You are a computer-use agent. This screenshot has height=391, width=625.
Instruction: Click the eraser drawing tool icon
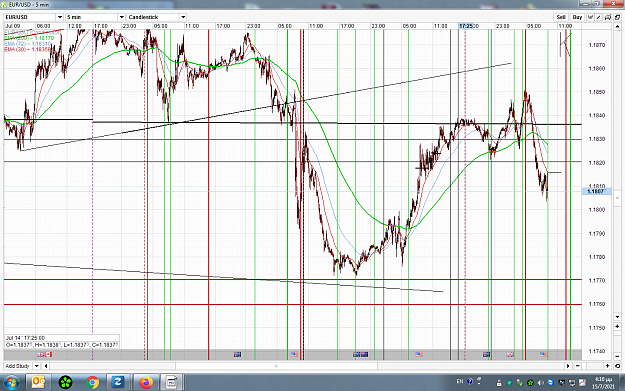coord(607,17)
